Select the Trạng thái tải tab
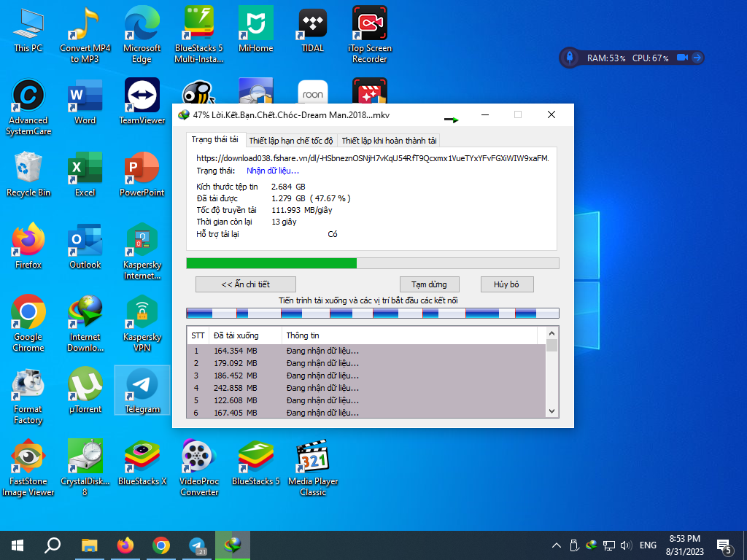Image resolution: width=747 pixels, height=560 pixels. [215, 139]
